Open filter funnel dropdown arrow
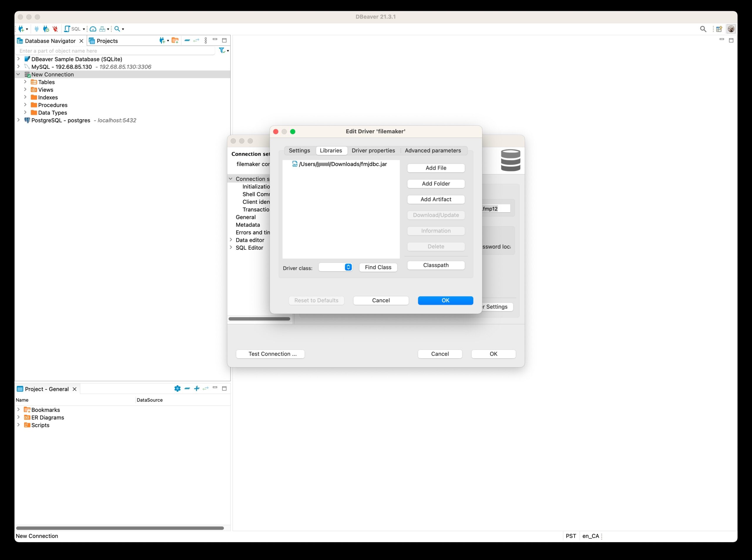Screen dimensions: 752x560 click(228, 51)
